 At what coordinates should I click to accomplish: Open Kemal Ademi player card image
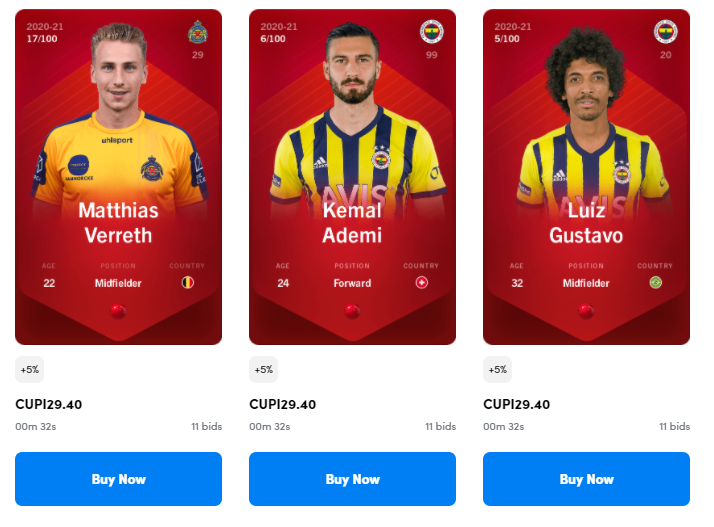tap(352, 177)
